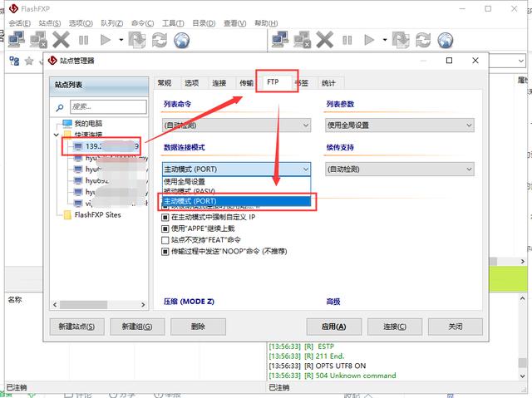Open the 命令(C) menu

tap(142, 23)
